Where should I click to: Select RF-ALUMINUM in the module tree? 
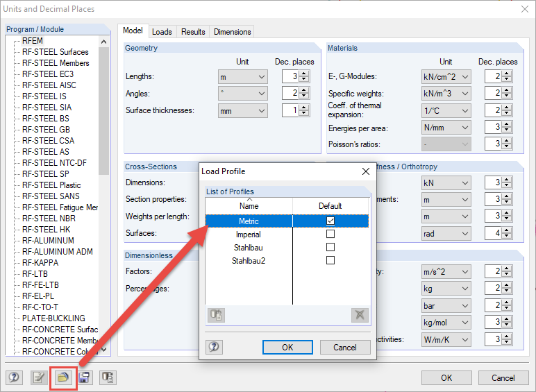click(x=48, y=240)
